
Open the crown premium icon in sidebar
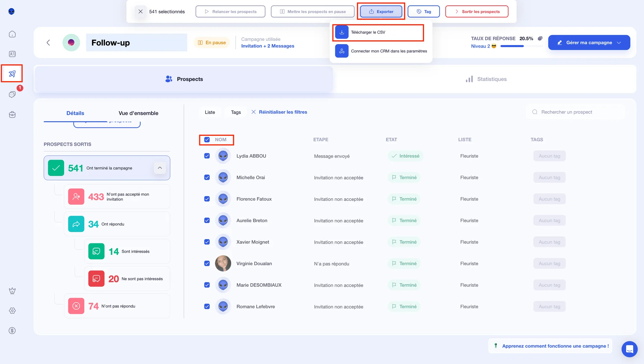tap(12, 291)
